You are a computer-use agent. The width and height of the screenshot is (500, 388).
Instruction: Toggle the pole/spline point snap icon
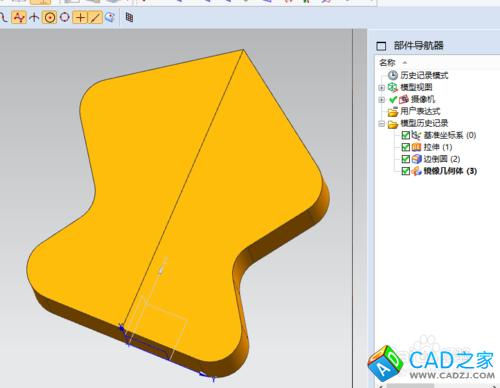(18, 17)
